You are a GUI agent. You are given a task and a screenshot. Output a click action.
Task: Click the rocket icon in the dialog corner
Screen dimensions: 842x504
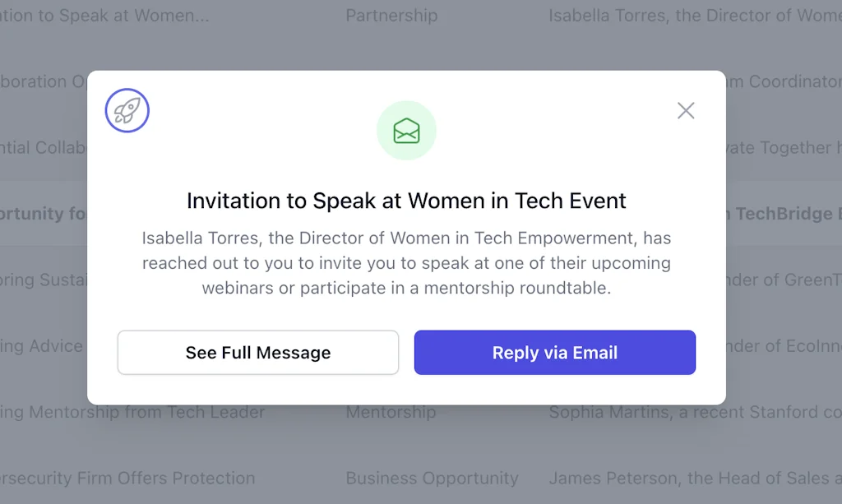tap(127, 110)
